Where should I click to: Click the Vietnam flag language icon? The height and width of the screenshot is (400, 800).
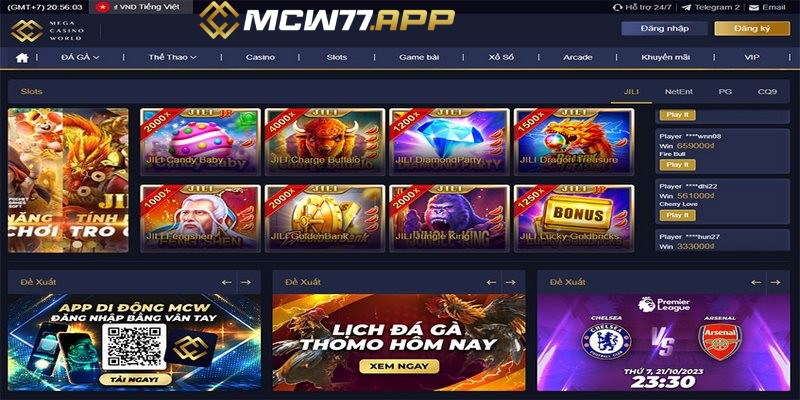pos(103,7)
